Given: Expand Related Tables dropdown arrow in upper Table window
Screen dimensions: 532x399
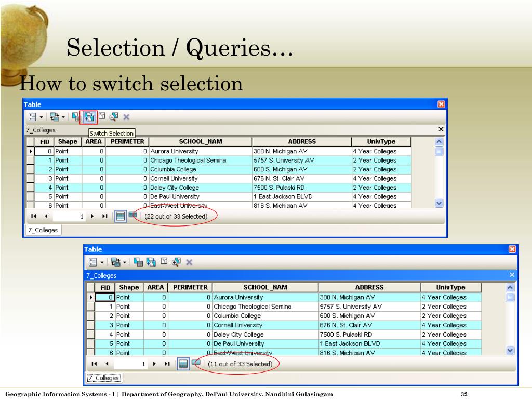Looking at the screenshot, I should (x=63, y=117).
